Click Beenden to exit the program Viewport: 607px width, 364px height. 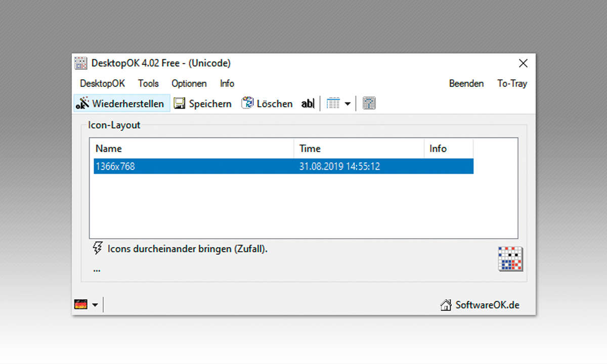pyautogui.click(x=466, y=83)
